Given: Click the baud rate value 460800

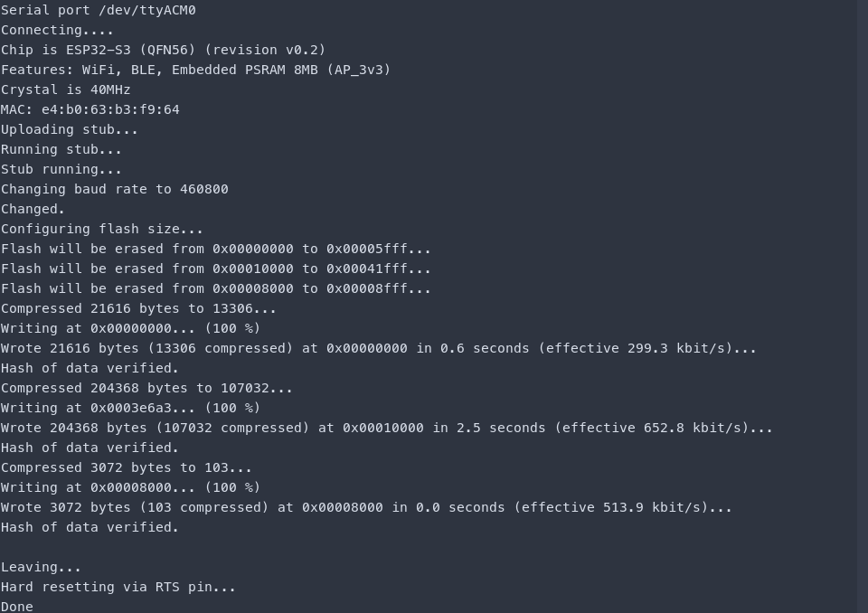Looking at the screenshot, I should pyautogui.click(x=203, y=189).
